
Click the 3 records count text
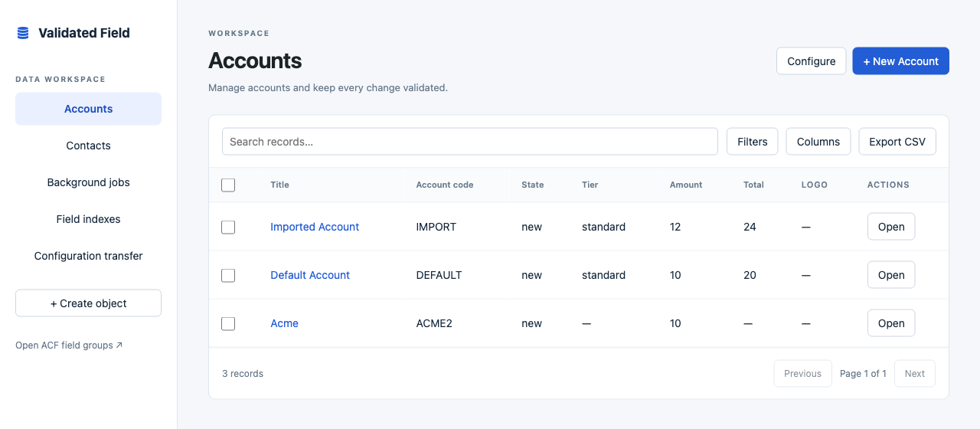pos(243,373)
